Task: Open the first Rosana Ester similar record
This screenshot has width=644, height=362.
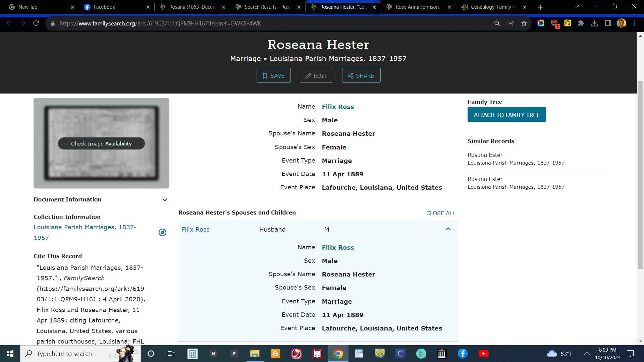Action: click(485, 155)
